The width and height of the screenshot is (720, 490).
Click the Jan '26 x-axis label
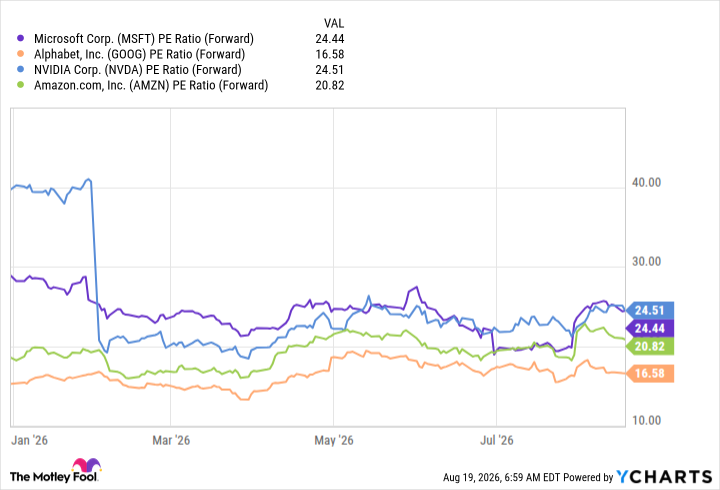tap(29, 440)
